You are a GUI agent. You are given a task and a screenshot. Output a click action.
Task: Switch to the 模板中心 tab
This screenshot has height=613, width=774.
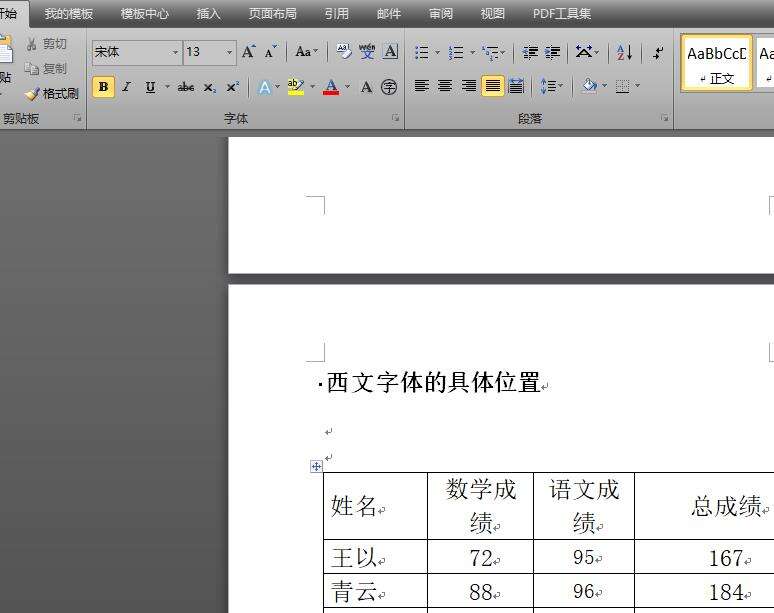coord(145,14)
